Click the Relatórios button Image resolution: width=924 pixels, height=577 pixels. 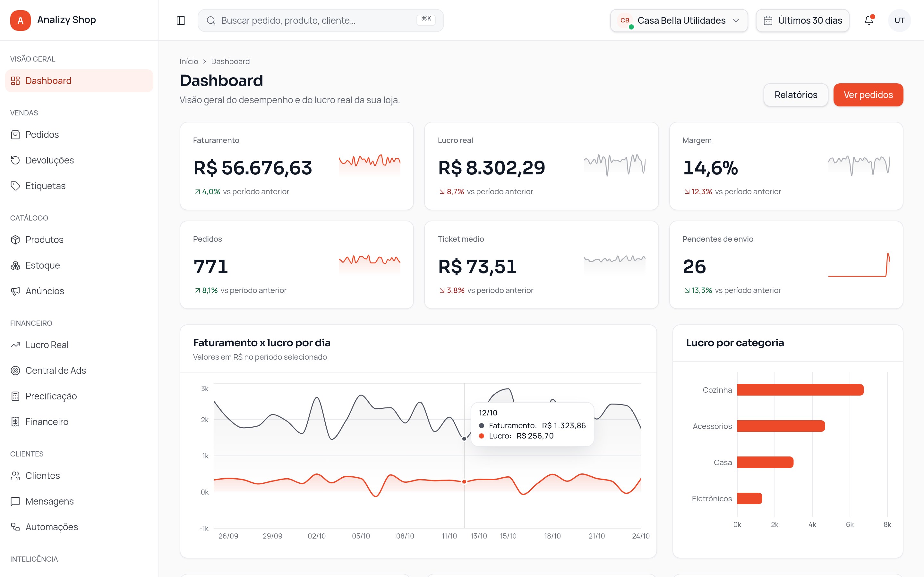pos(796,95)
